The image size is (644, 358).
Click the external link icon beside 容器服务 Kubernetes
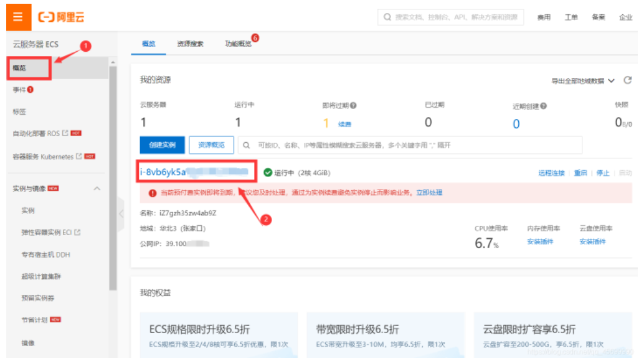click(x=79, y=157)
